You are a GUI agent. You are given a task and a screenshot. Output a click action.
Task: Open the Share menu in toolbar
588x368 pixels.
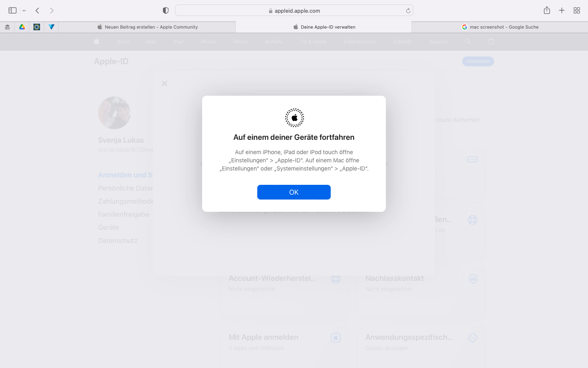547,10
